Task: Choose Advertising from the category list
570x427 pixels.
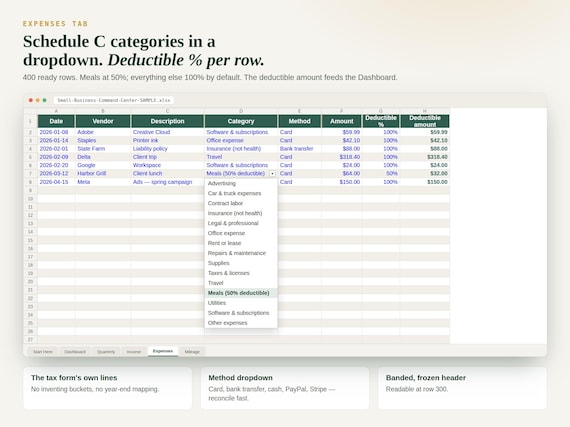Action: click(241, 184)
